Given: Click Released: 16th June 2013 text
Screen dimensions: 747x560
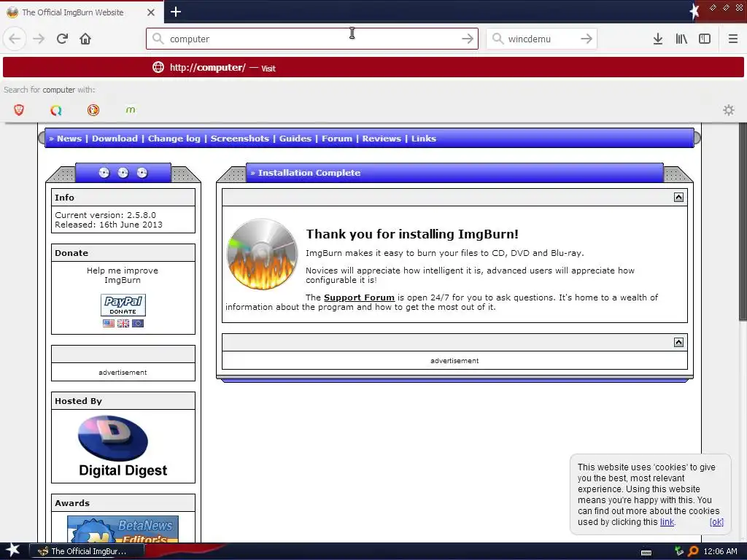Looking at the screenshot, I should point(109,225).
